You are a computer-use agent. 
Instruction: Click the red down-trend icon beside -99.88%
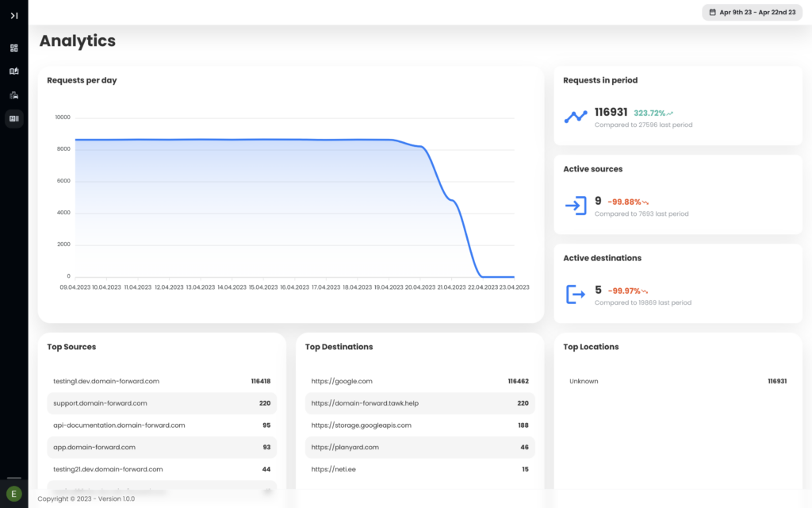(x=645, y=202)
